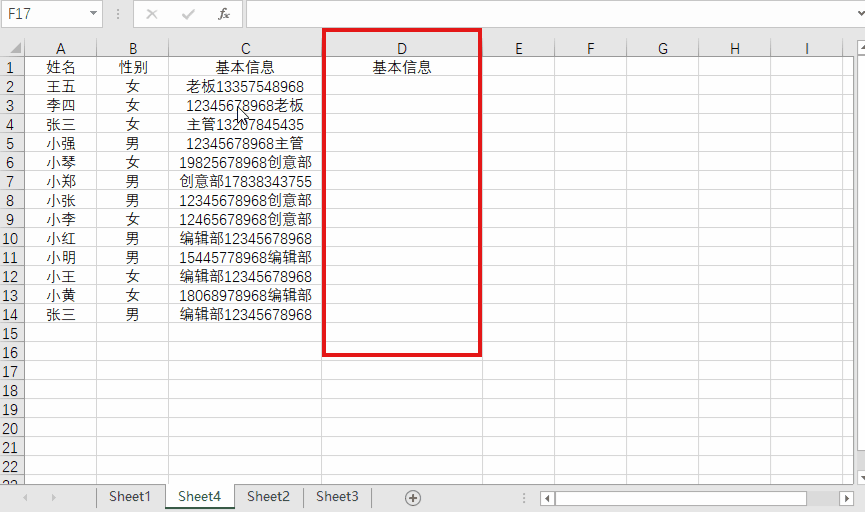This screenshot has height=512, width=865.
Task: Select row 1 header
Action: tap(12, 67)
